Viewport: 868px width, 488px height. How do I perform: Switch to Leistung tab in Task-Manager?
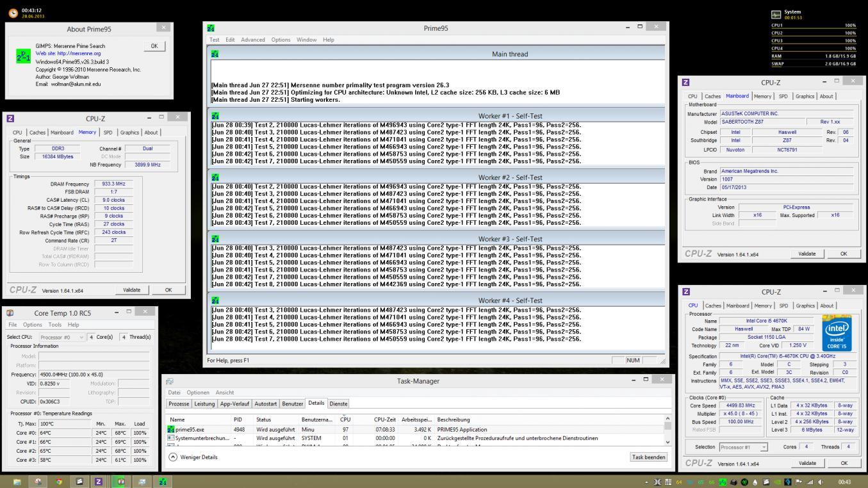click(x=204, y=404)
